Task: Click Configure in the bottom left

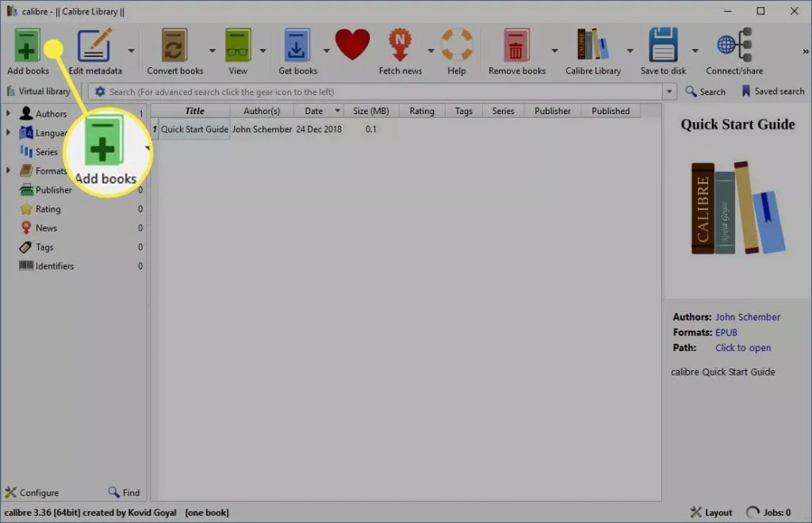Action: 32,492
